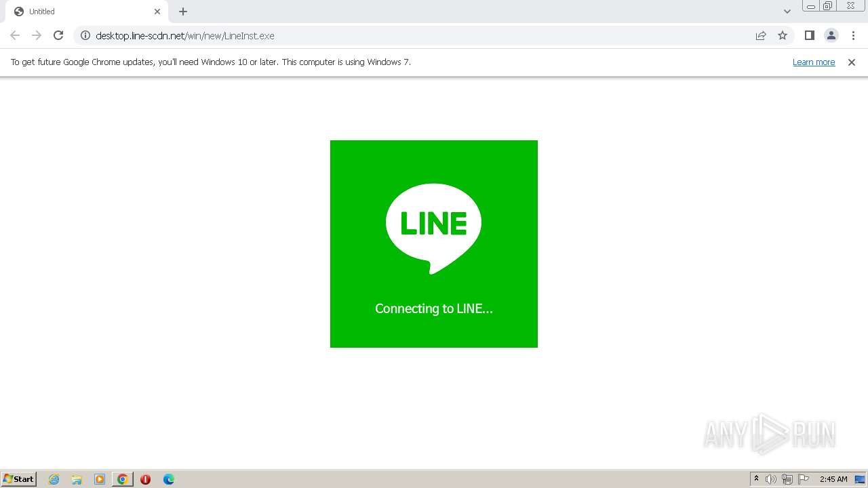868x488 pixels.
Task: Select the Untitled browser tab
Action: [x=87, y=12]
